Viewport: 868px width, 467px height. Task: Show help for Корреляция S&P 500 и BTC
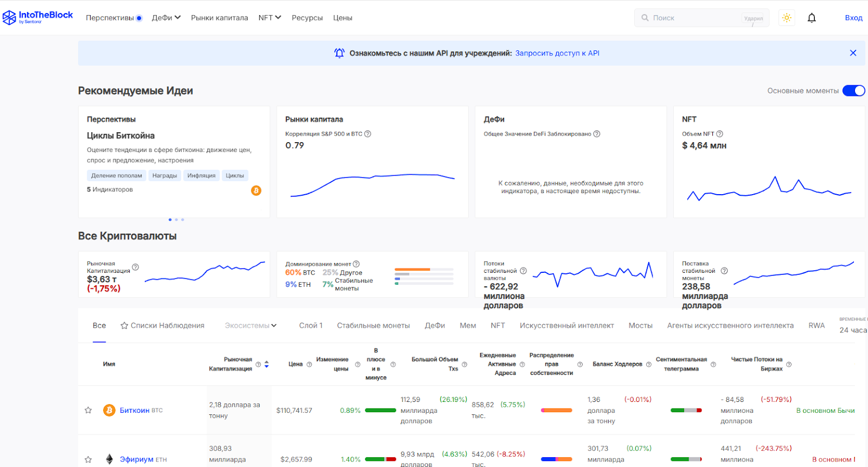pos(368,134)
